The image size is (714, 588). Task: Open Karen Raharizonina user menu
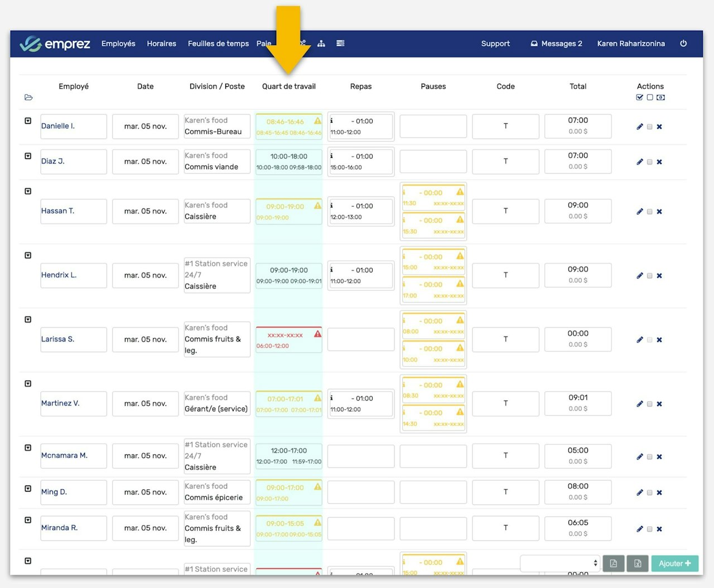631,43
